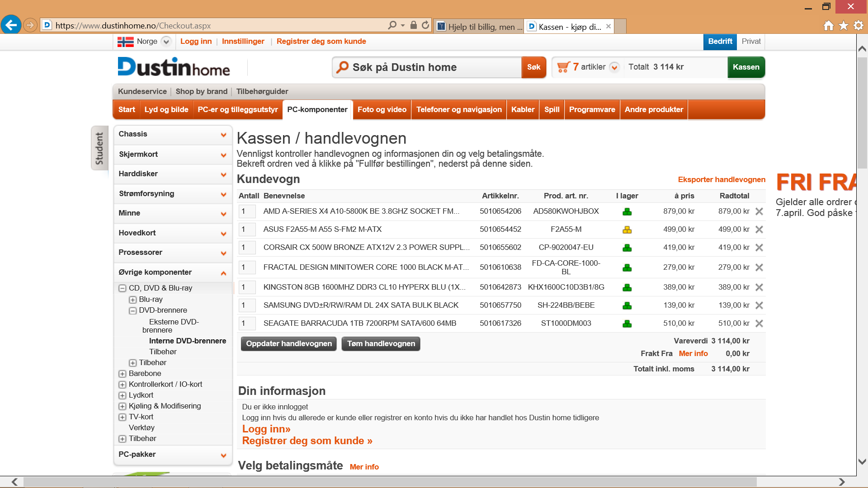Expand the Blu-ray tree node

click(x=132, y=300)
